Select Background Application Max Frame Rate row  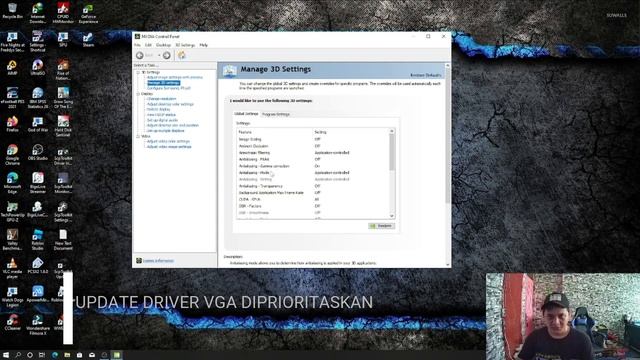313,193
